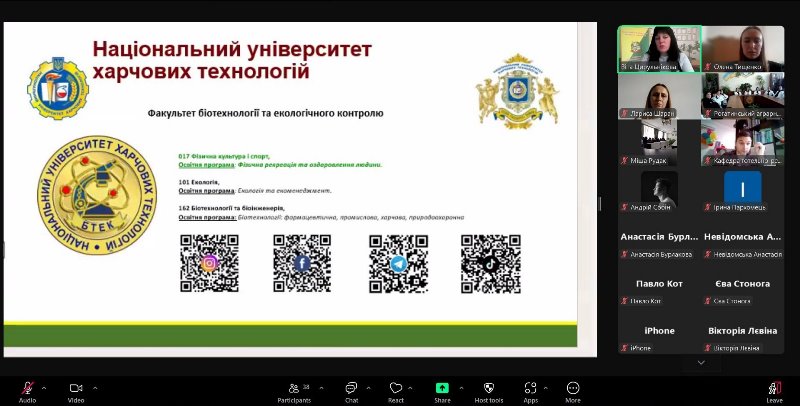Click "Факультет біотехнології та екологічного контролю" text
Screen dimensions: 800x406
point(265,113)
